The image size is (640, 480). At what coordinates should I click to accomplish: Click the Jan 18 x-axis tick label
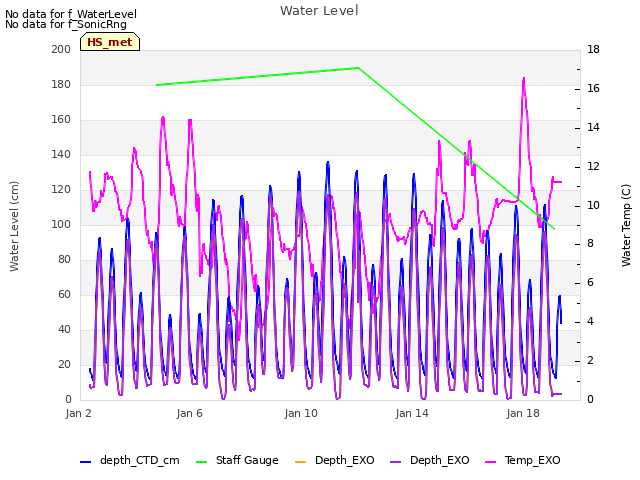point(523,413)
